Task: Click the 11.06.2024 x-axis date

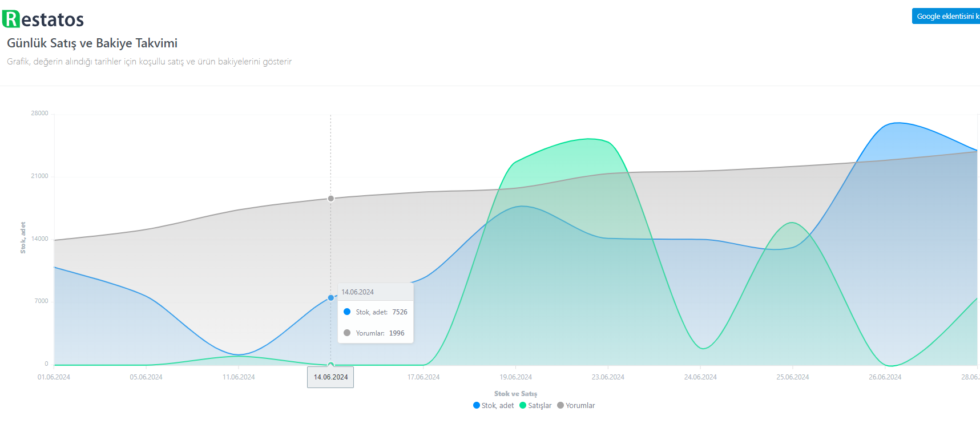Action: [x=239, y=377]
